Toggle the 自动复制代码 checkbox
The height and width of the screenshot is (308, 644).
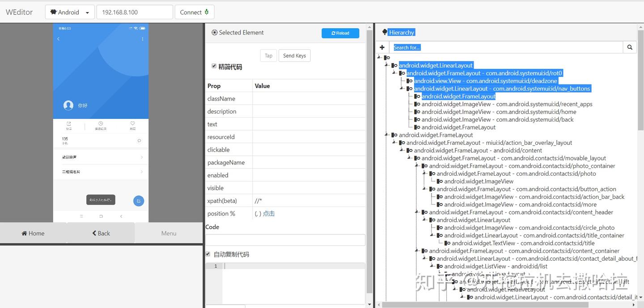[208, 254]
